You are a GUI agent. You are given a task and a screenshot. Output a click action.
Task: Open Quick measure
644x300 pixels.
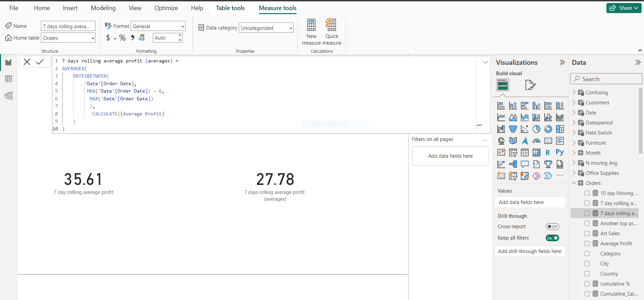(331, 32)
